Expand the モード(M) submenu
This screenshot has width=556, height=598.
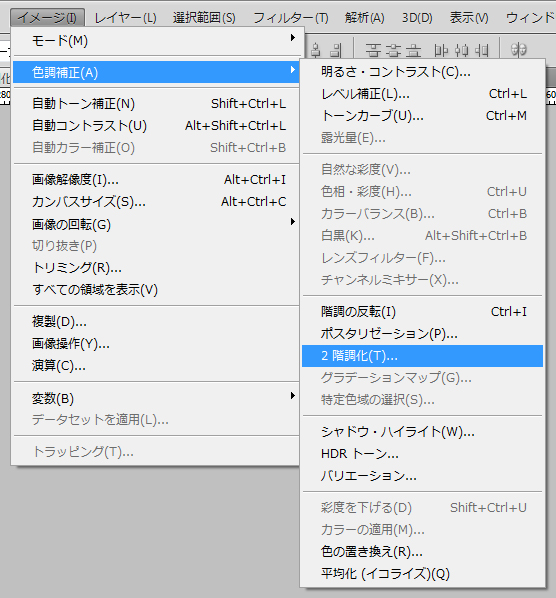[x=156, y=40]
